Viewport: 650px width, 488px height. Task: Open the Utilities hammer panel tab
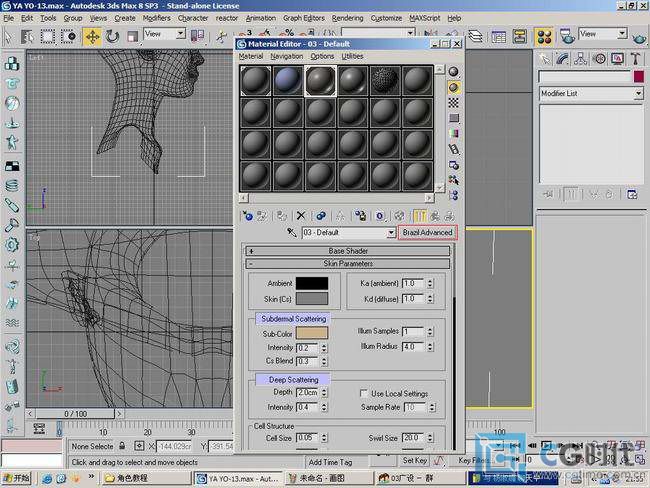(x=636, y=59)
